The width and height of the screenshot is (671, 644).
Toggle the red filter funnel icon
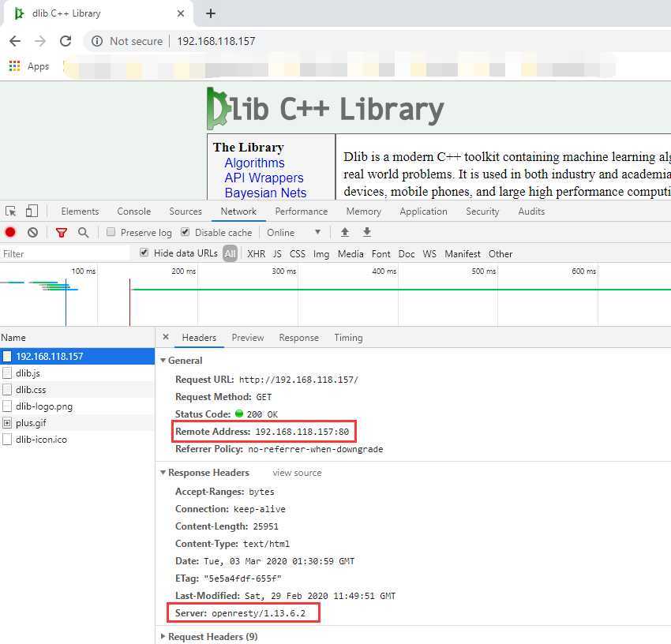click(x=62, y=233)
